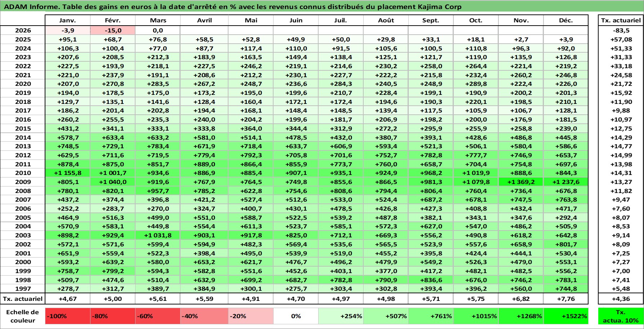Viewport: 644px width, 329px height.
Task: Click the +1 019,9 cell in 2010
Action: pyautogui.click(x=476, y=173)
